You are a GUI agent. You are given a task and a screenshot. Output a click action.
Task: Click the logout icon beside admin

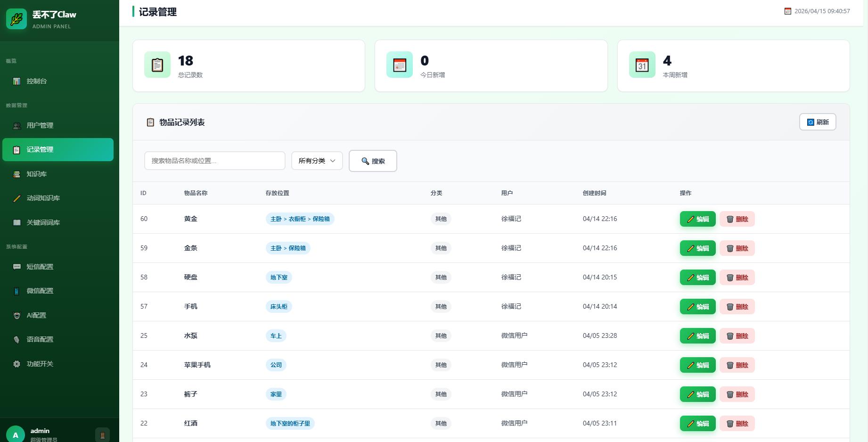pyautogui.click(x=102, y=435)
